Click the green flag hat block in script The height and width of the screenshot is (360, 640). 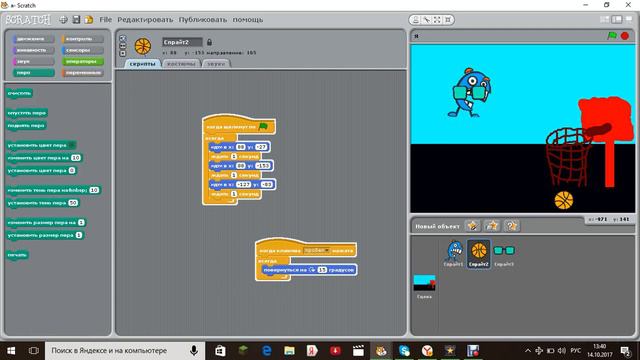pos(239,126)
